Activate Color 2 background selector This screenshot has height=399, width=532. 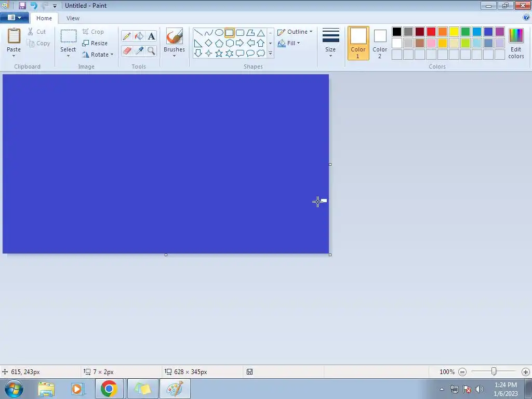[380, 44]
